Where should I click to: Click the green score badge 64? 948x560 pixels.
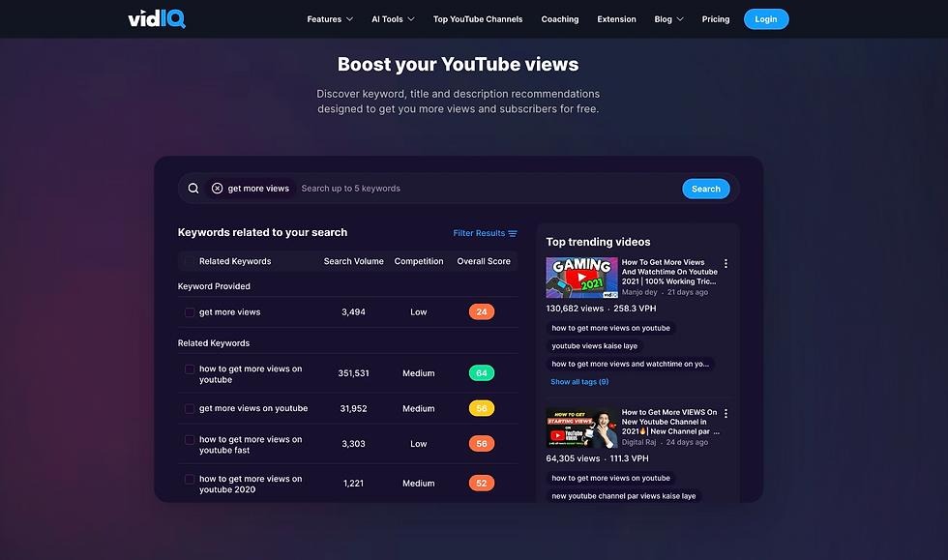click(x=482, y=373)
